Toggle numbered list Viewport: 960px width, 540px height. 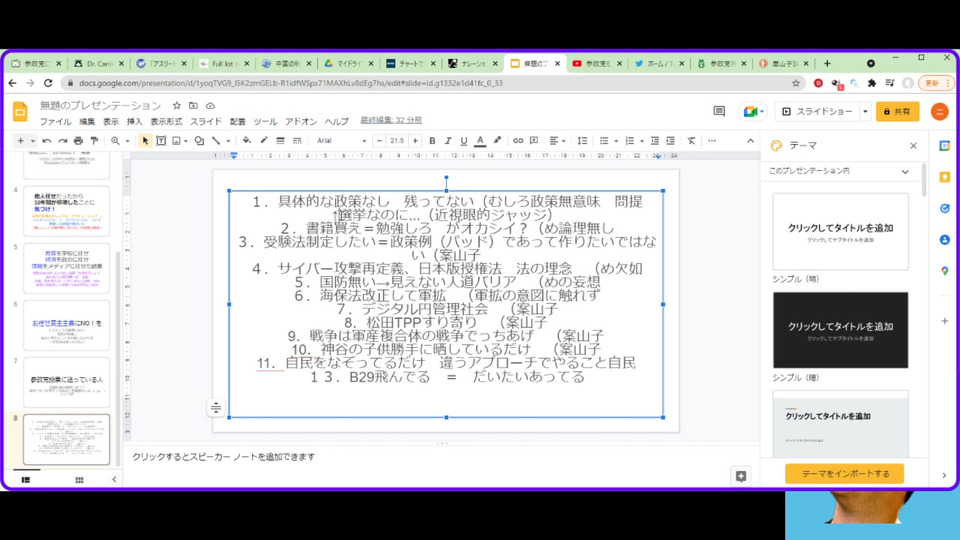coord(629,141)
